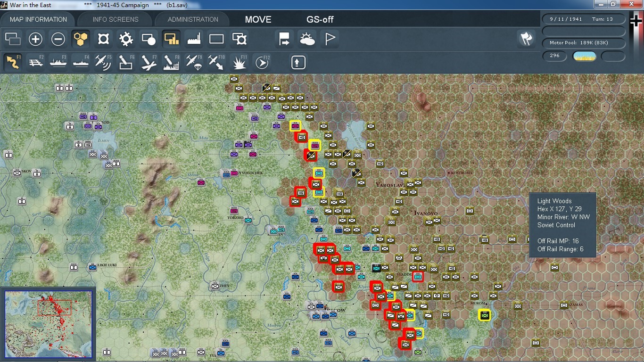Click the Ivanovo city label
Image resolution: width=644 pixels, height=362 pixels.
[x=425, y=214]
